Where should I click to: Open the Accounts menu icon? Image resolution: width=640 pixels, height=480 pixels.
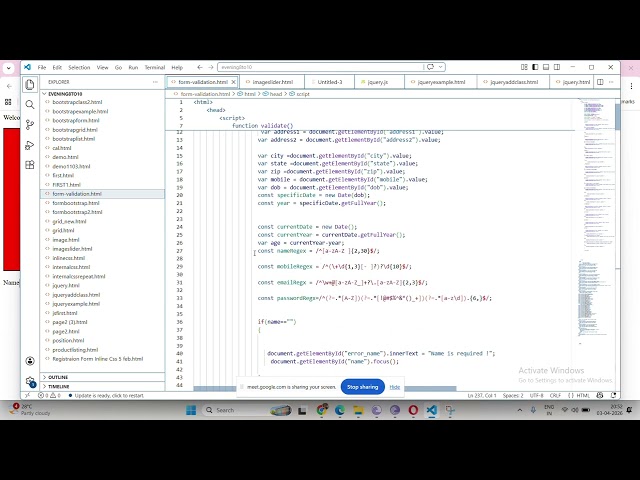pyautogui.click(x=30, y=361)
